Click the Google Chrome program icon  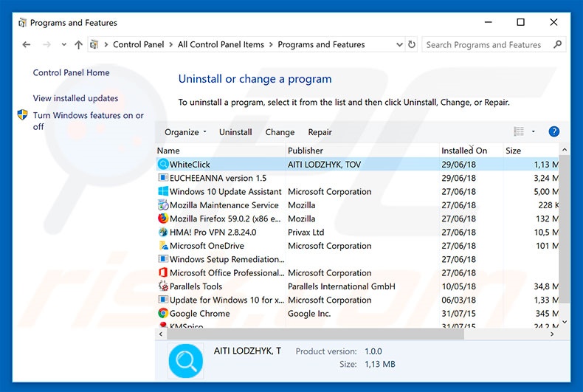click(163, 313)
